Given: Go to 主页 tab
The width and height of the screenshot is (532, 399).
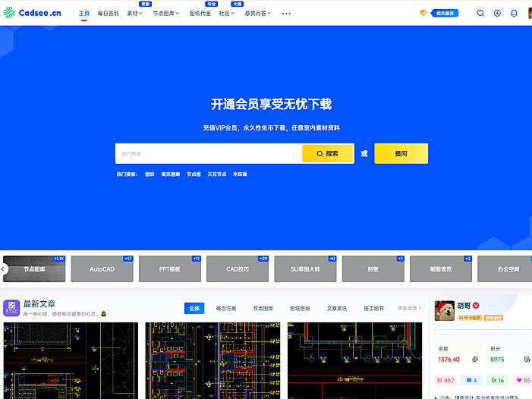Looking at the screenshot, I should click(x=83, y=13).
